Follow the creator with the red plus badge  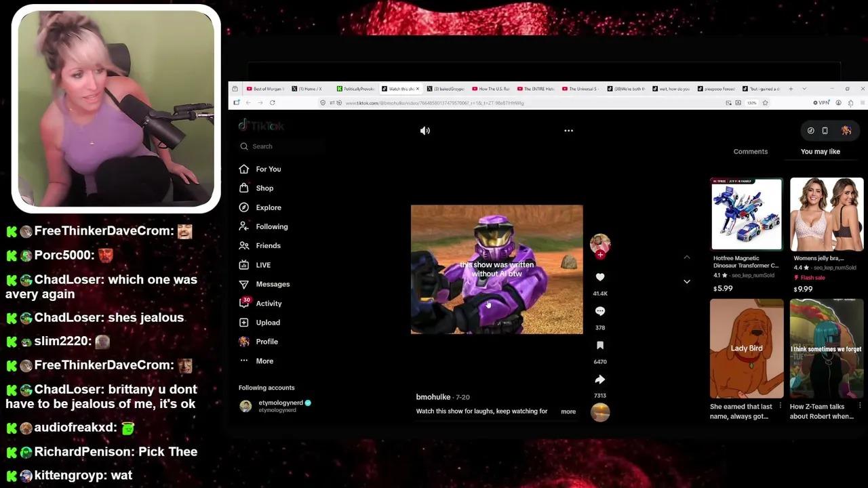[x=600, y=255]
